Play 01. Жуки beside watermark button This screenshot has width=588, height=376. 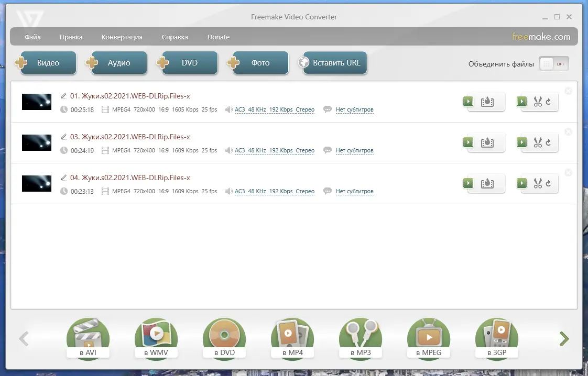468,101
